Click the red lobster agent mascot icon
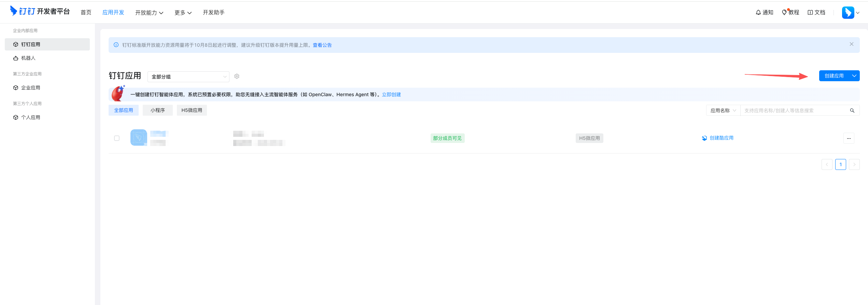The width and height of the screenshot is (868, 305). click(118, 93)
